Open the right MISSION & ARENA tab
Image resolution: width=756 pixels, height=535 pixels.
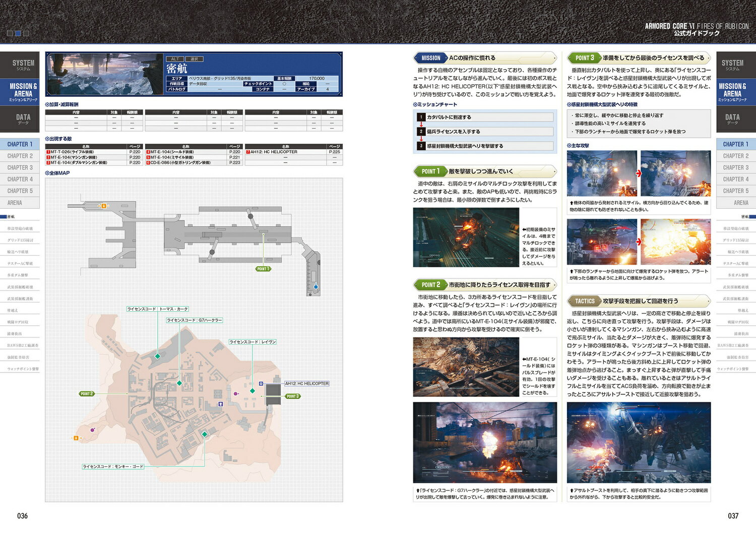pyautogui.click(x=736, y=92)
